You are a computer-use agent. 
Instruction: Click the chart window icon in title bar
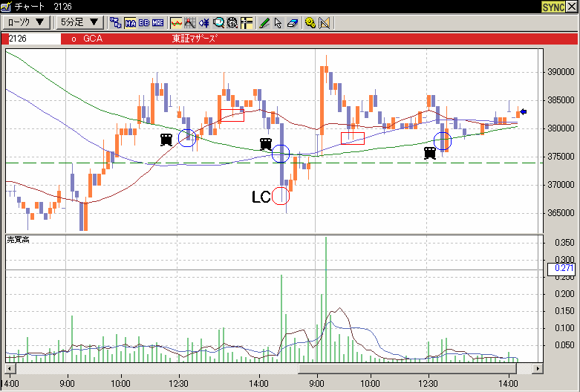[6, 6]
